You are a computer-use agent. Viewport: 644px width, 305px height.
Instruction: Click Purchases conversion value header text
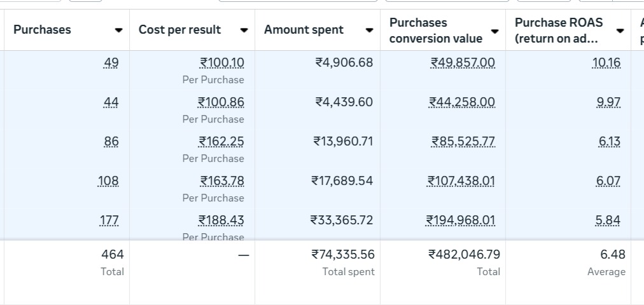pyautogui.click(x=435, y=30)
